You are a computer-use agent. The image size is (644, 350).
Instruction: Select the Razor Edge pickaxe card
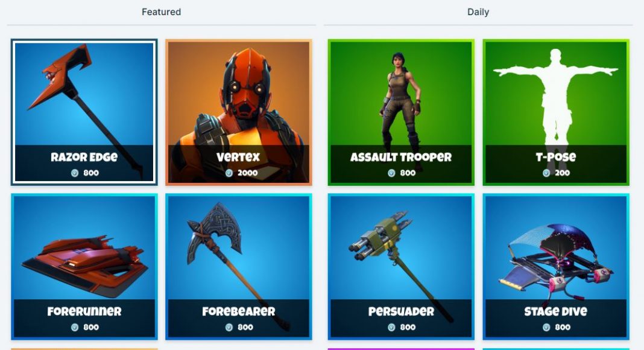84,112
